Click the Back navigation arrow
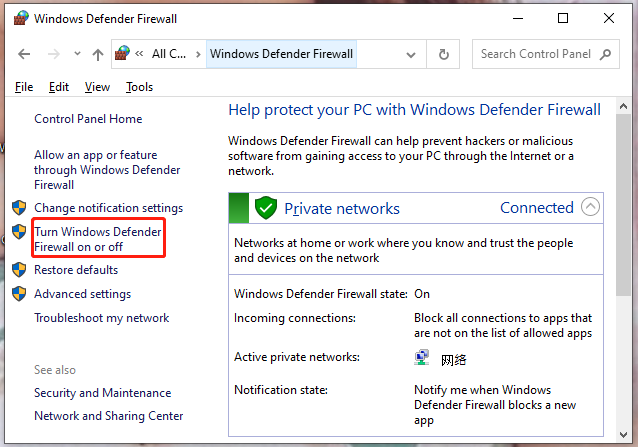This screenshot has height=447, width=638. click(23, 54)
